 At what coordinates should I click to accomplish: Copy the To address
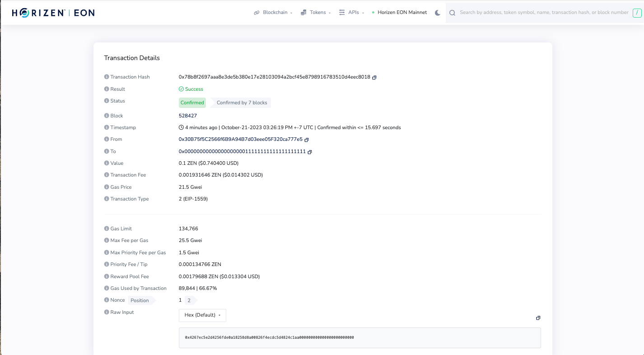click(x=310, y=152)
